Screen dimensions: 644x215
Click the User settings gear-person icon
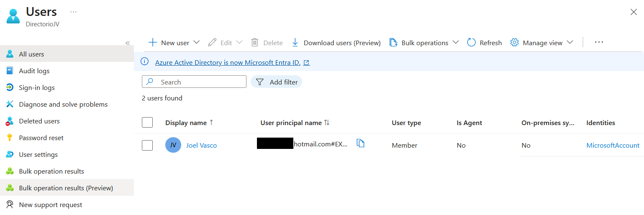click(x=10, y=154)
